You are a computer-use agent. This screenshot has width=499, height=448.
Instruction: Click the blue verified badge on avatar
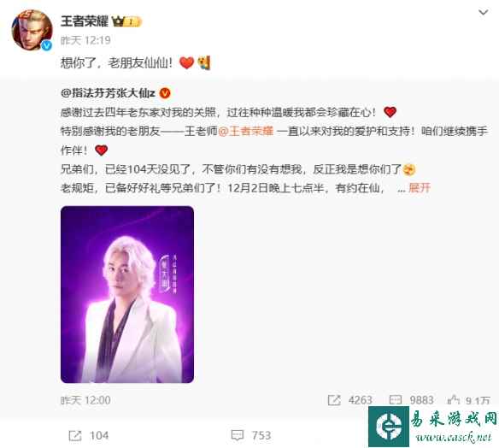[x=47, y=45]
